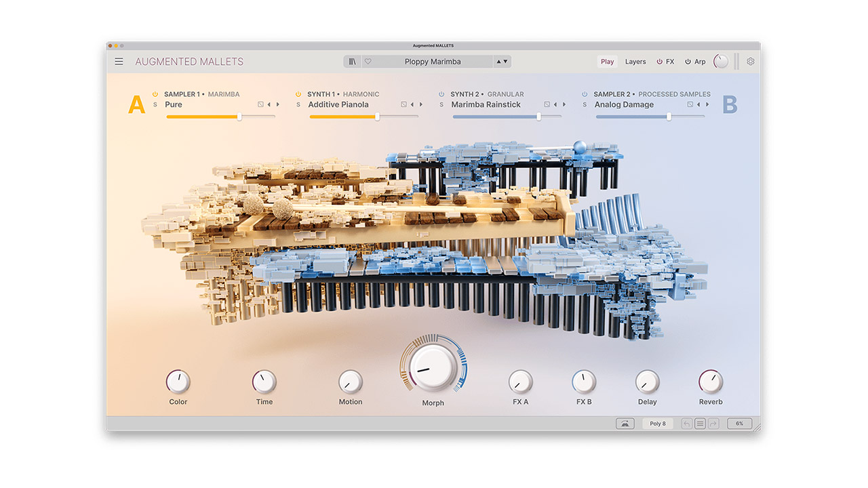Open the Poly 8 polyphony selector
The image size is (868, 488).
(658, 424)
